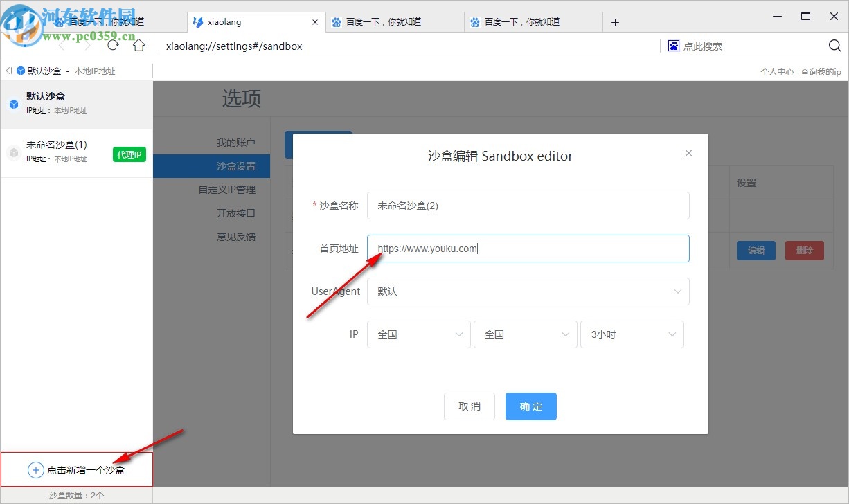Click the 确定 confirm button
Image resolution: width=849 pixels, height=504 pixels.
[x=530, y=406]
